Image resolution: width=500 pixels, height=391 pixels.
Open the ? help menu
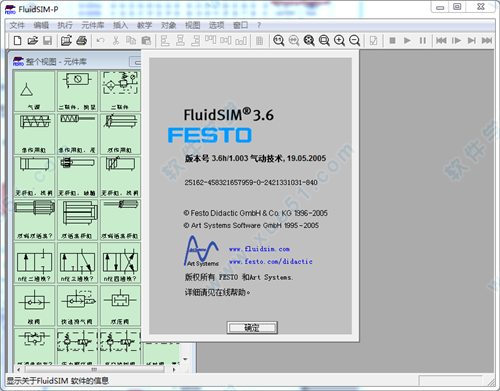coord(259,25)
